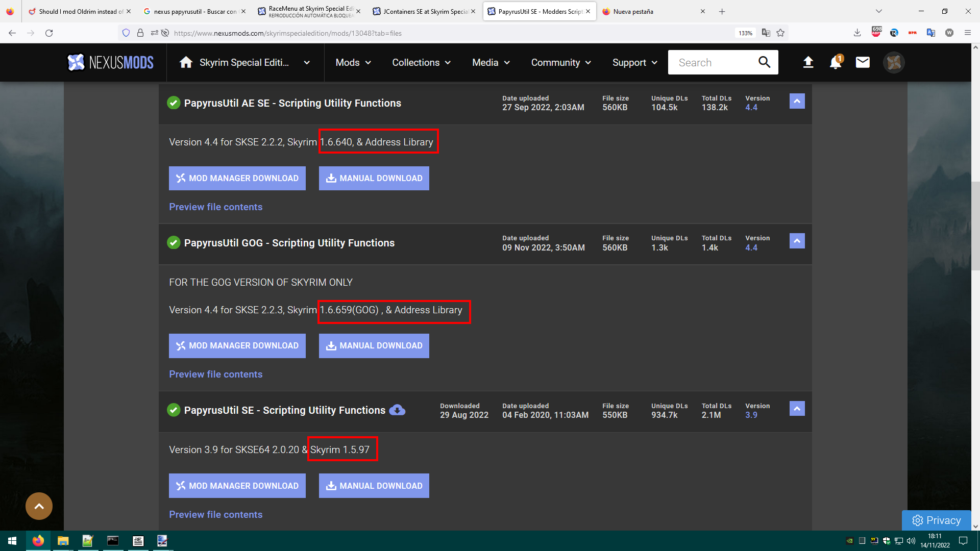Click the padlock site info icon
The height and width of the screenshot is (551, 980).
[140, 33]
